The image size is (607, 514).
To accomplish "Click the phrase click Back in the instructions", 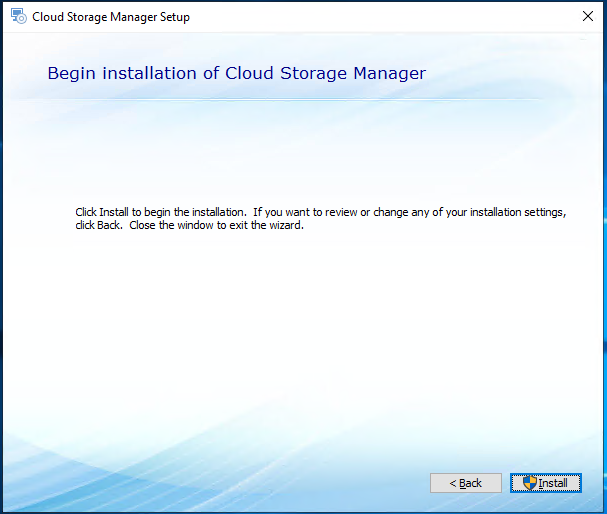I will pos(98,225).
